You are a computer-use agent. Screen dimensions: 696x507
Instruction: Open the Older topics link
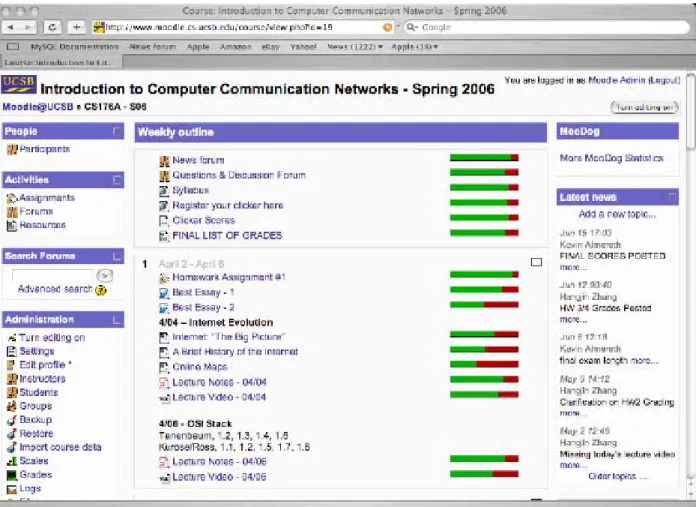click(617, 476)
